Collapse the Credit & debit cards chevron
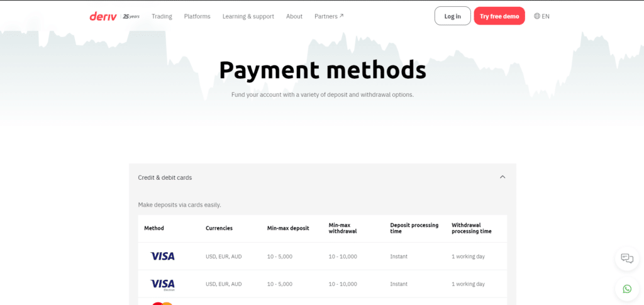Image resolution: width=644 pixels, height=305 pixels. (x=502, y=177)
